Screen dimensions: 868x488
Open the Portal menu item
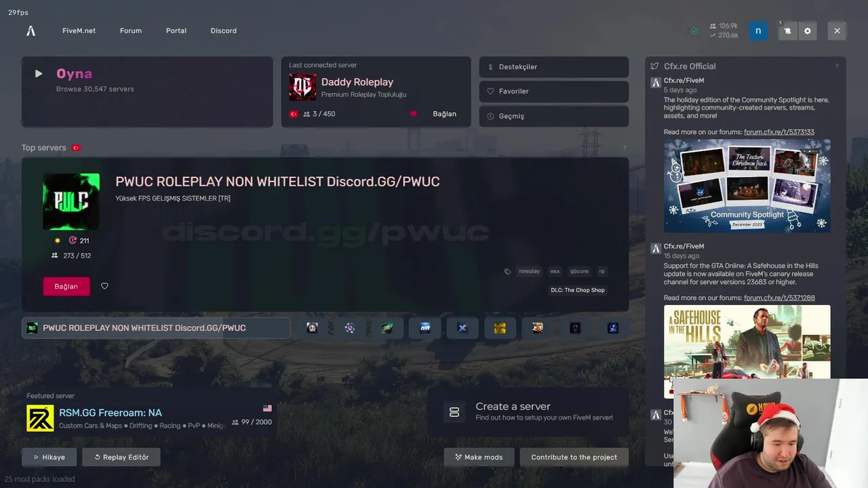176,30
